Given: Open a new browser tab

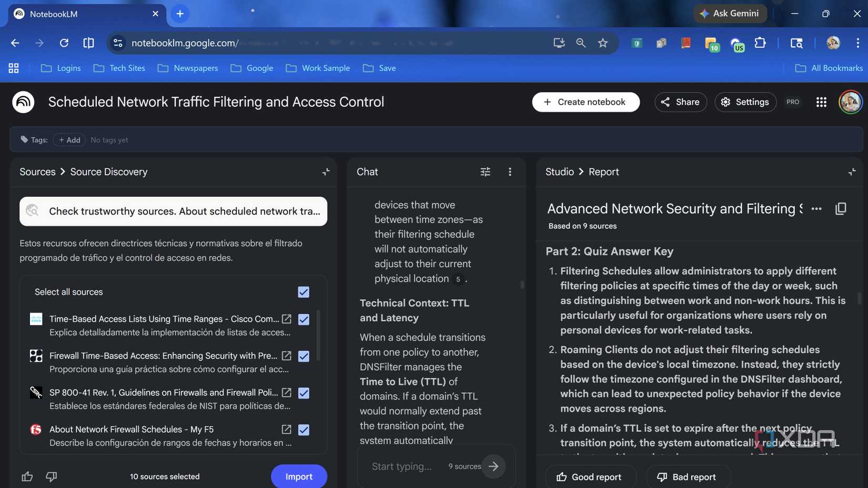Looking at the screenshot, I should click(x=180, y=14).
